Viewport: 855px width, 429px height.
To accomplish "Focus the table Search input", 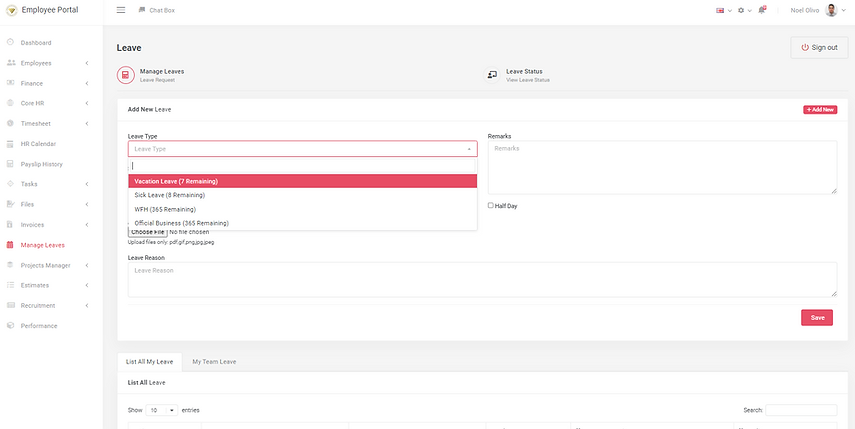I will pos(801,410).
